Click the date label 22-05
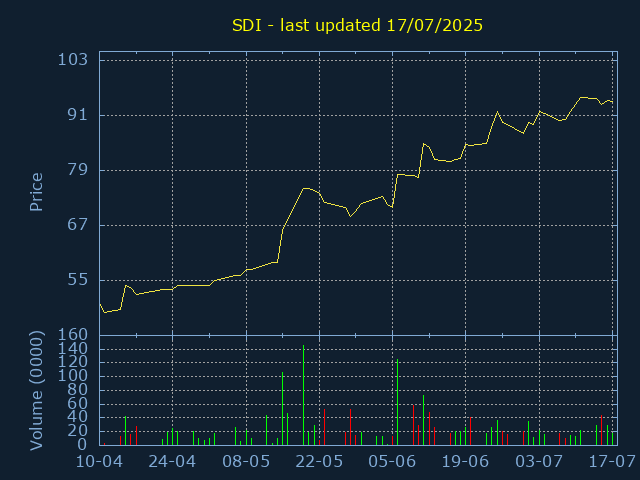The width and height of the screenshot is (640, 480). click(x=319, y=462)
